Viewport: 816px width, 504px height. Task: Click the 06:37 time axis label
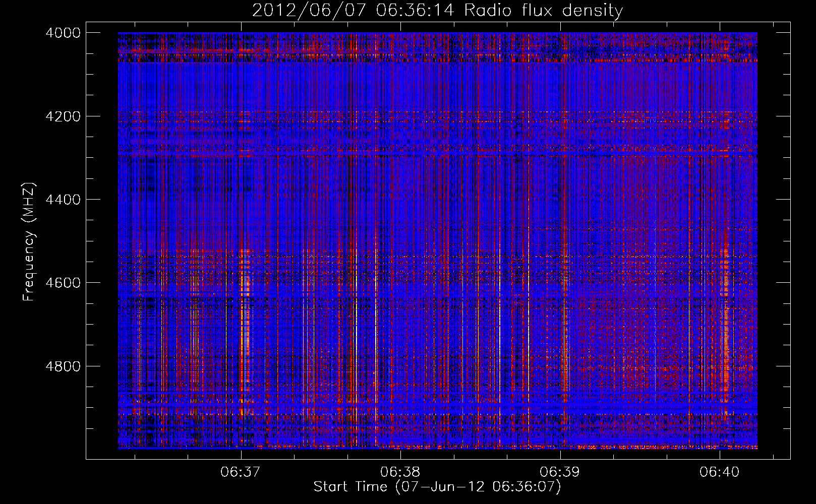point(241,472)
